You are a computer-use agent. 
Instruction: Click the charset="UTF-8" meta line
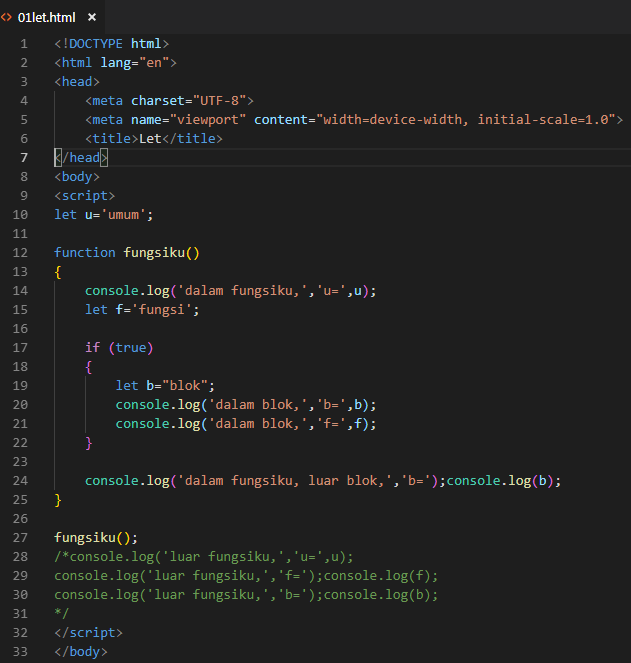[x=169, y=101]
